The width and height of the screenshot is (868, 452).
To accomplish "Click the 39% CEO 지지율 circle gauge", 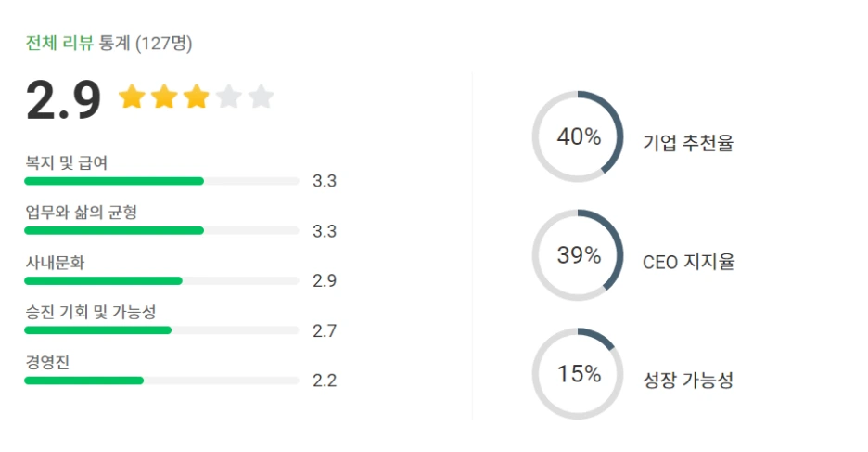I will click(578, 255).
